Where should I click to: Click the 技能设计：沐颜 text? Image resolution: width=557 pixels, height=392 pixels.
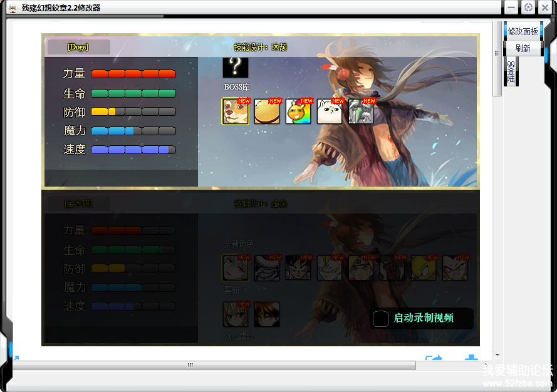[261, 47]
